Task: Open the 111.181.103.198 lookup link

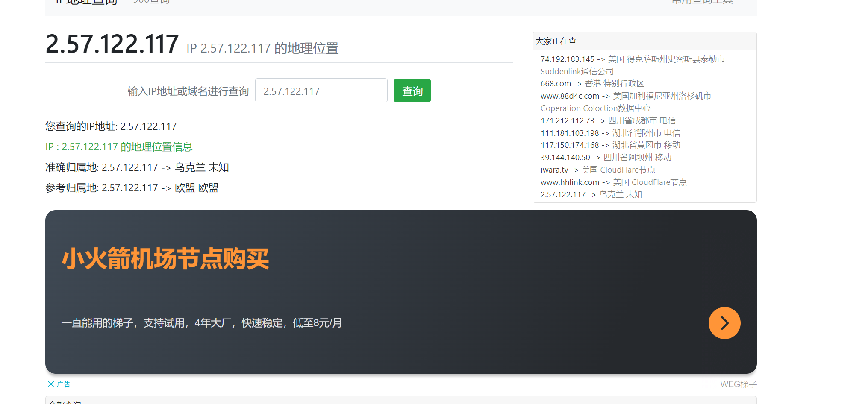Action: (570, 133)
